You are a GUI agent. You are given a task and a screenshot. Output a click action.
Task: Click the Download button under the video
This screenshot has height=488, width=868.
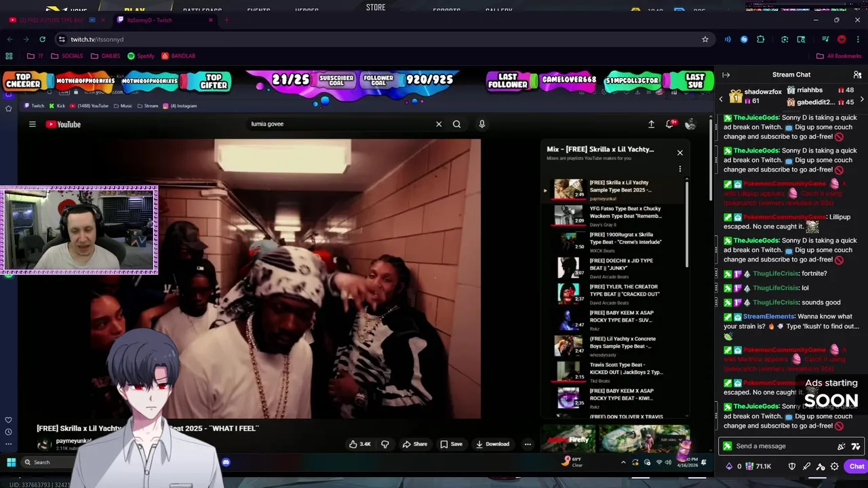point(493,444)
